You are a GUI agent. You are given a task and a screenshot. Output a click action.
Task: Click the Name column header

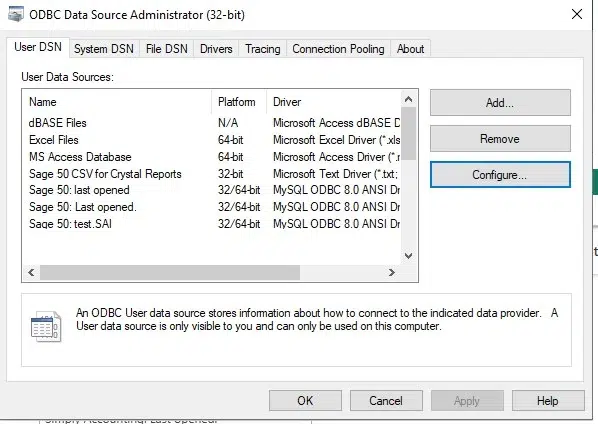coord(117,102)
